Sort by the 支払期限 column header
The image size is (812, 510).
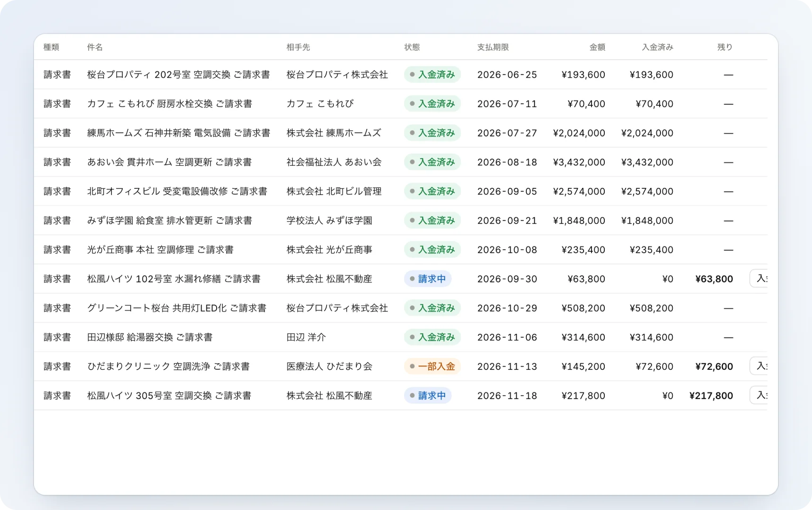click(493, 47)
